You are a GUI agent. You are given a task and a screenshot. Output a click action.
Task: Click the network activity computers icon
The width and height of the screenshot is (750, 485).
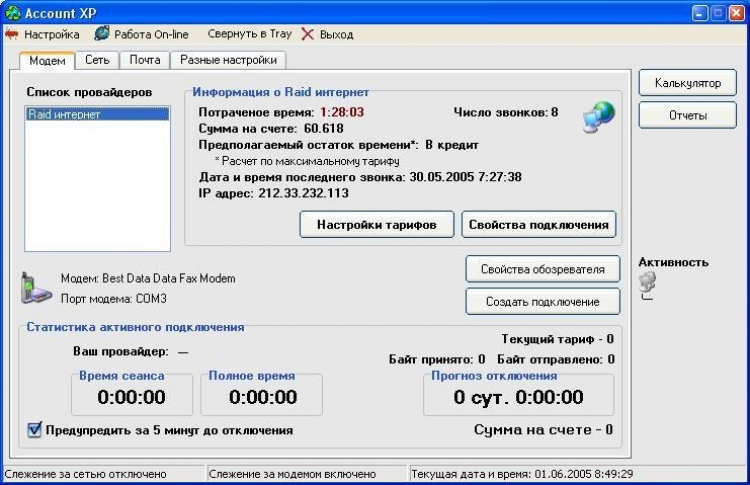pos(647,285)
